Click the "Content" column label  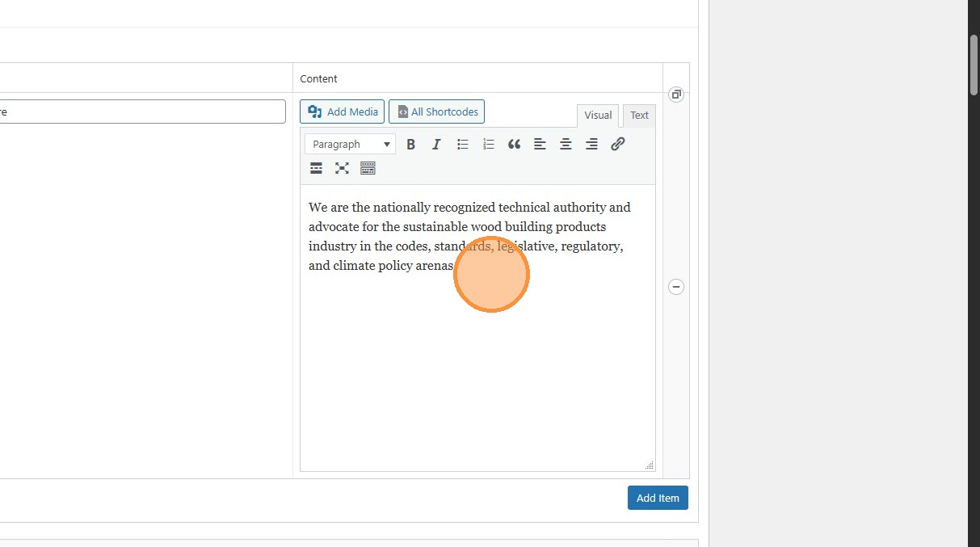point(318,78)
